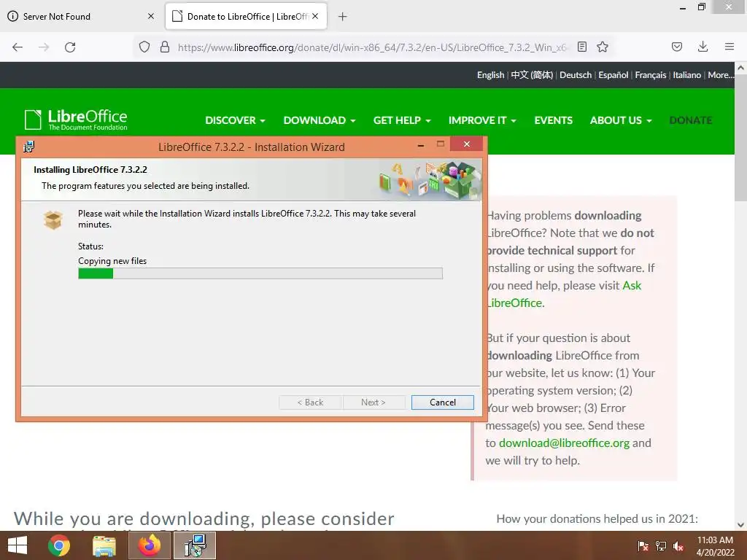
Task: Restore down the Firefox window
Action: pos(702,7)
